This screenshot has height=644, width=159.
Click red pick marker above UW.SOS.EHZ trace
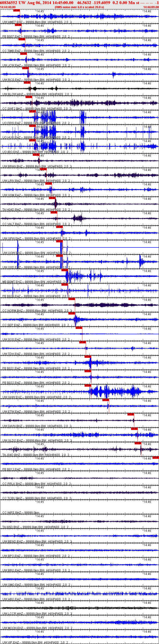[79, 328]
